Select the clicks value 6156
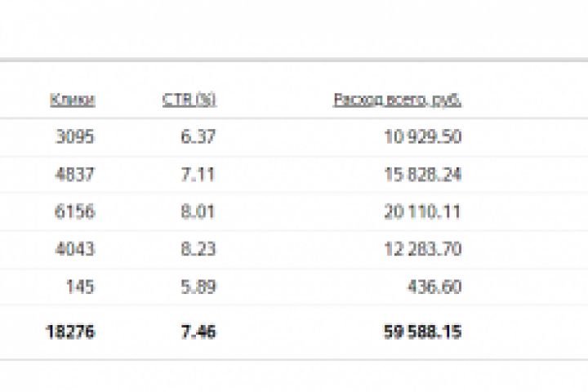The width and height of the screenshot is (588, 392). [74, 212]
